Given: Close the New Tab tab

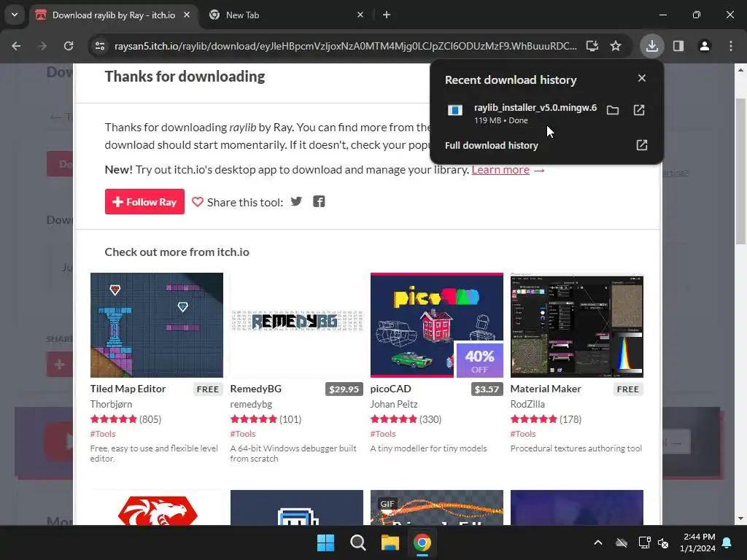Looking at the screenshot, I should click(x=360, y=15).
